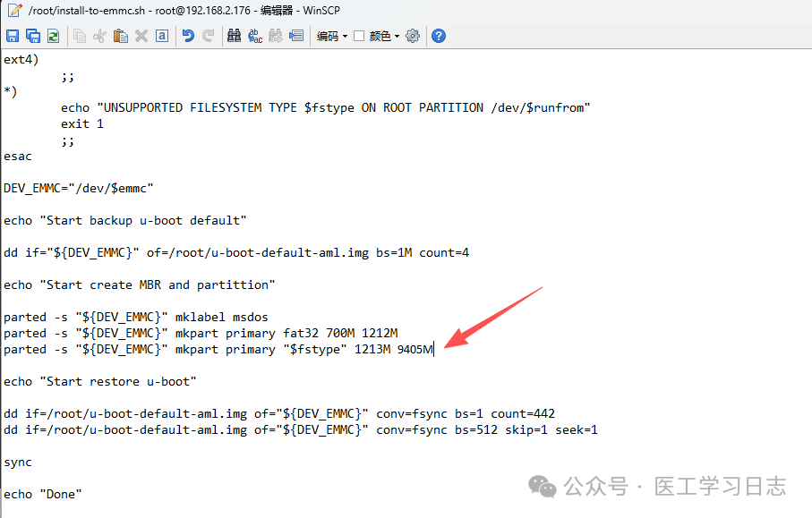Click the Go to line icon
This screenshot has width=812, height=518.
coord(296,37)
